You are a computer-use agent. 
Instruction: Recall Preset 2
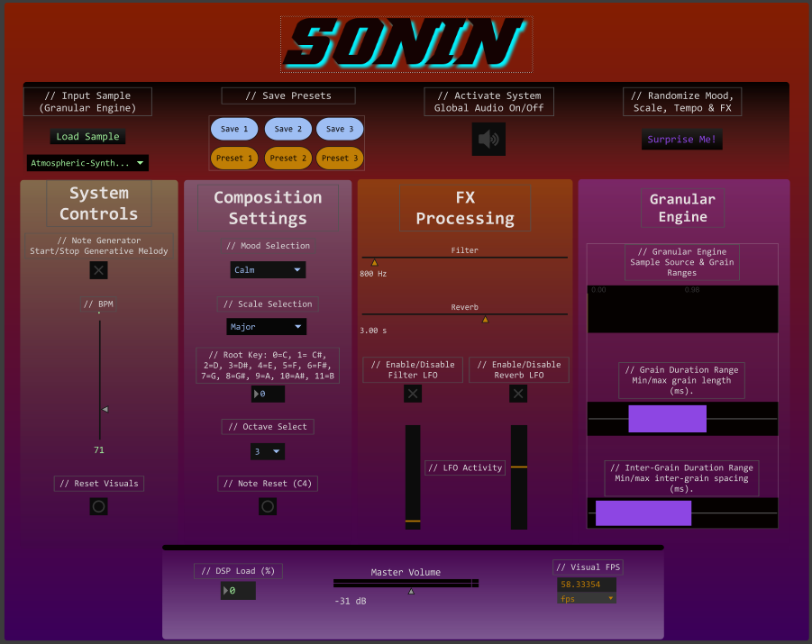tap(287, 158)
